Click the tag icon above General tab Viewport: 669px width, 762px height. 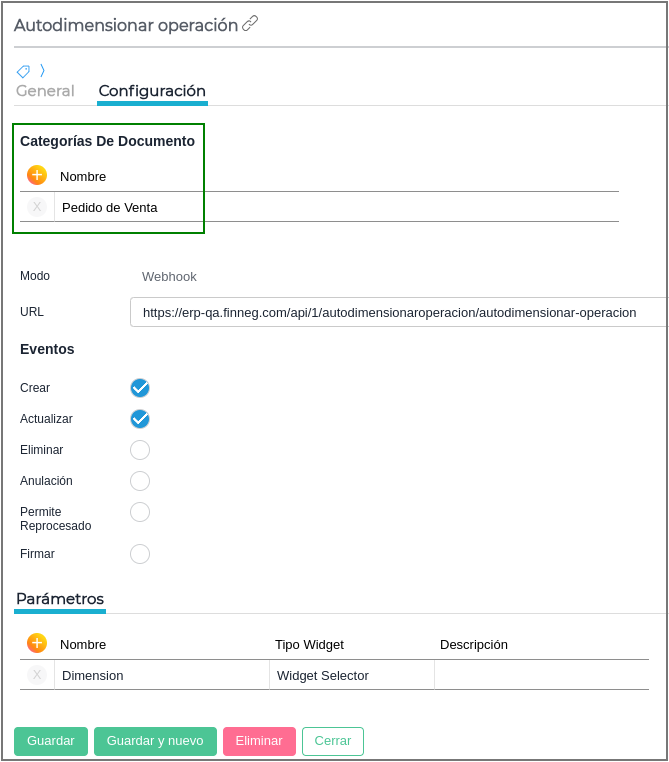tap(23, 71)
